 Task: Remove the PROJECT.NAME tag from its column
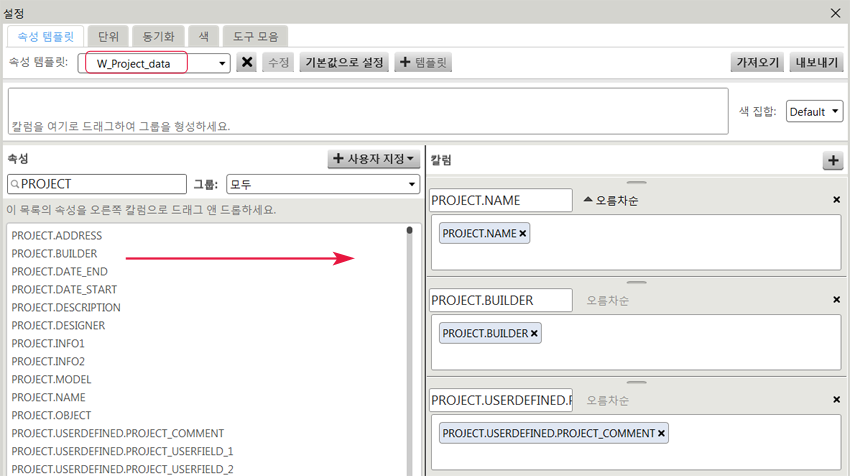coord(523,233)
